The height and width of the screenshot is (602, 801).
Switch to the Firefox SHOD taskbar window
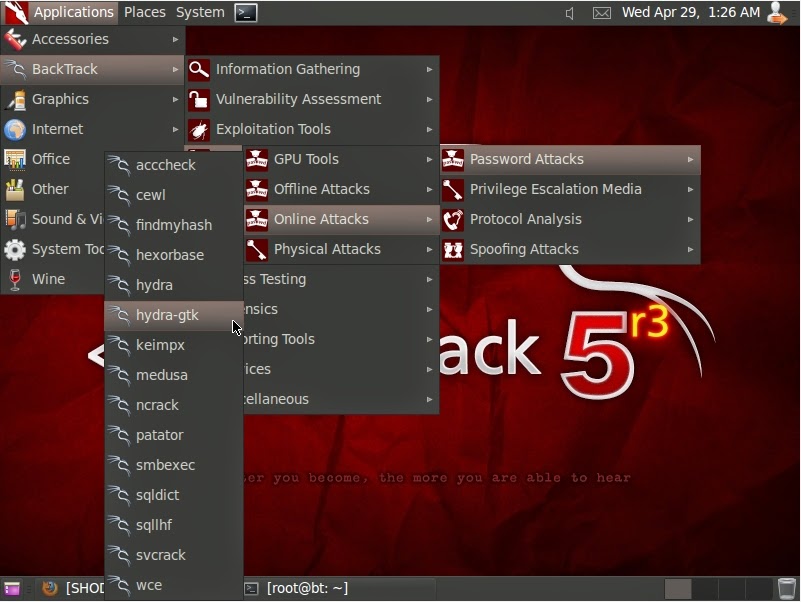point(71,589)
